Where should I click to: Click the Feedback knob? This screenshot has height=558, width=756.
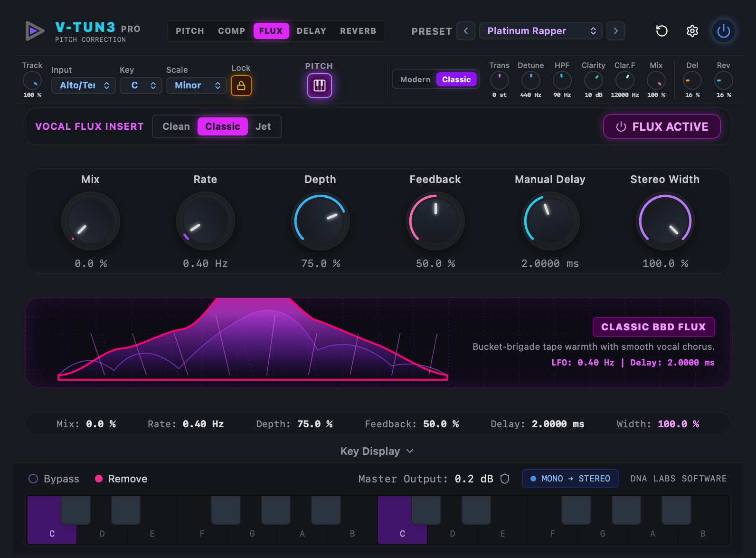435,221
